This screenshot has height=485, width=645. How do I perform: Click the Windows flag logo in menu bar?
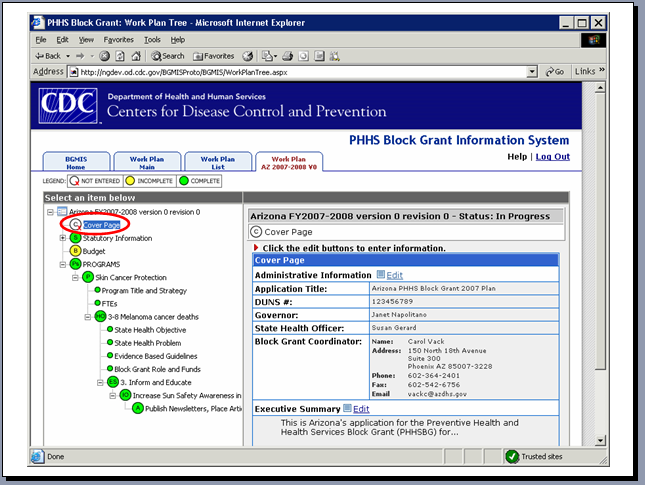pos(593,40)
